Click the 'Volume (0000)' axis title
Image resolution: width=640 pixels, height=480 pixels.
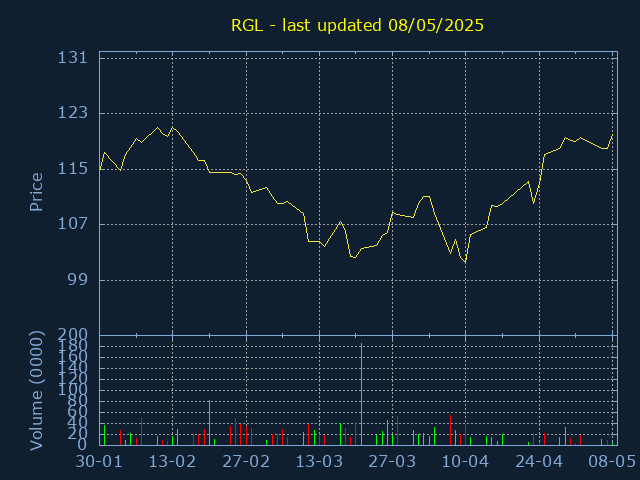[36, 391]
